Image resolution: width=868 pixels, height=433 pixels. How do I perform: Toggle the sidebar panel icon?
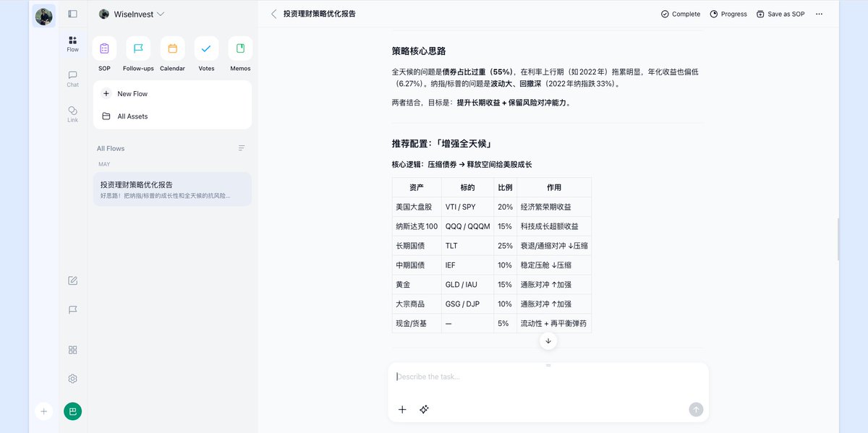tap(72, 14)
